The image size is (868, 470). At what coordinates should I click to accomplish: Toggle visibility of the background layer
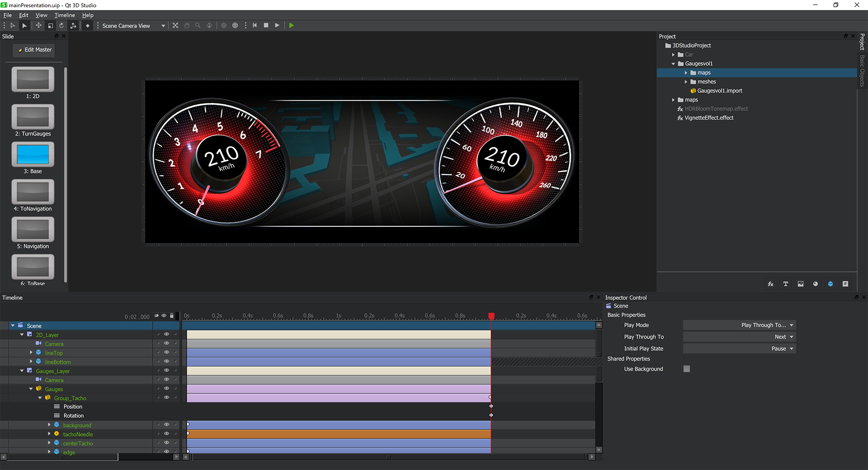[166, 424]
